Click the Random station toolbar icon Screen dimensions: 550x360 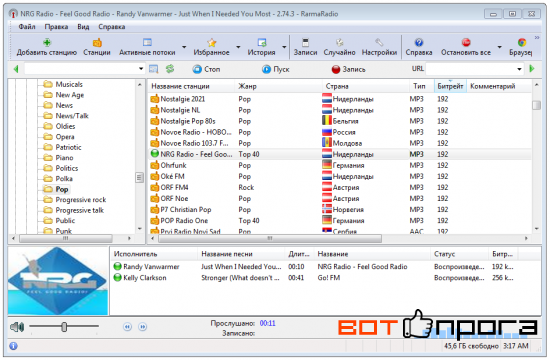click(339, 43)
